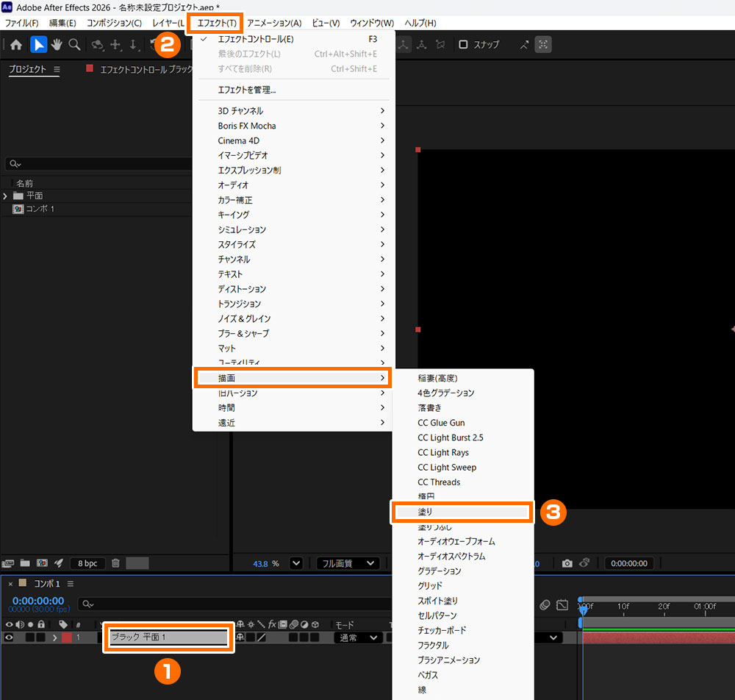The width and height of the screenshot is (735, 700).
Task: Hide the ブラック 平面 1 layer visibility
Action: point(9,637)
